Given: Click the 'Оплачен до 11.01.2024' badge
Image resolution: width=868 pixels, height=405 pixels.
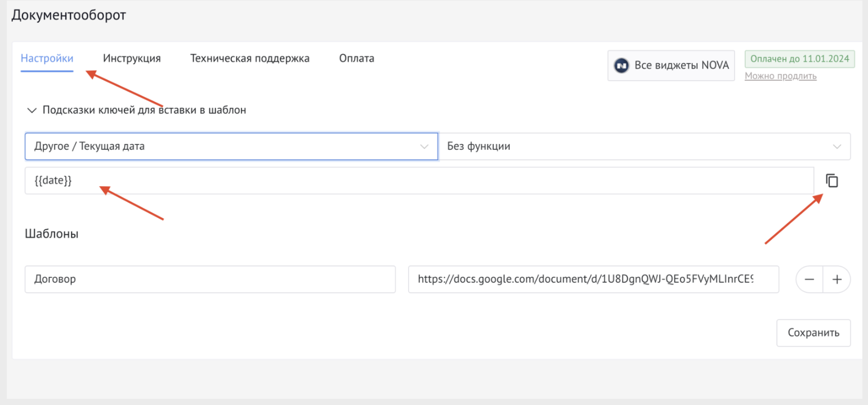Looking at the screenshot, I should [800, 59].
